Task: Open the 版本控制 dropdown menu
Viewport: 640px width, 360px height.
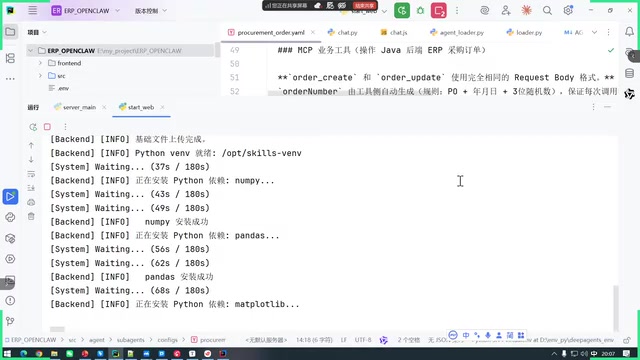Action: (x=151, y=11)
